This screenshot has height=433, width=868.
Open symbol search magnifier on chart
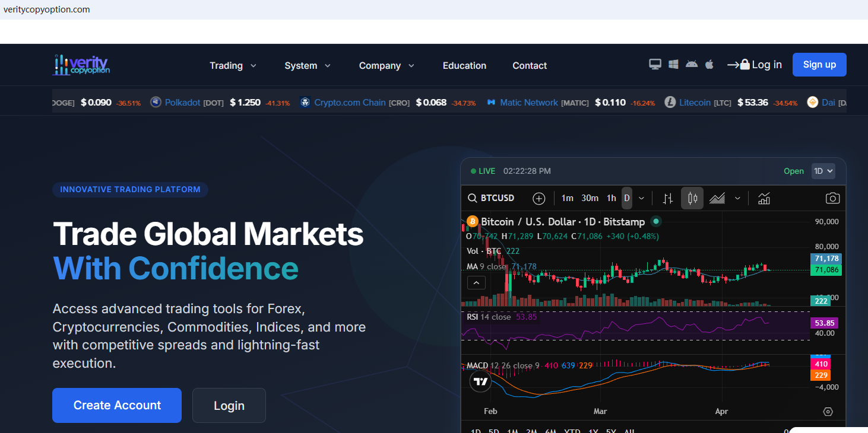(x=473, y=198)
